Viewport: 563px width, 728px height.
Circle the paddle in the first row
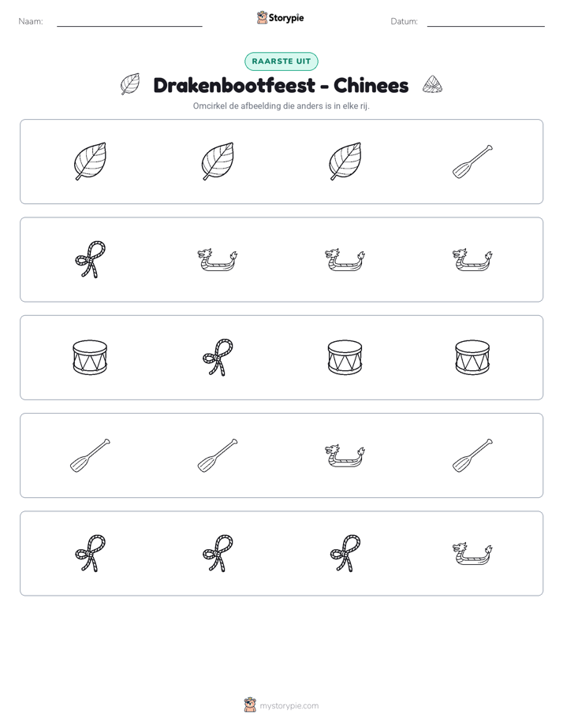472,162
